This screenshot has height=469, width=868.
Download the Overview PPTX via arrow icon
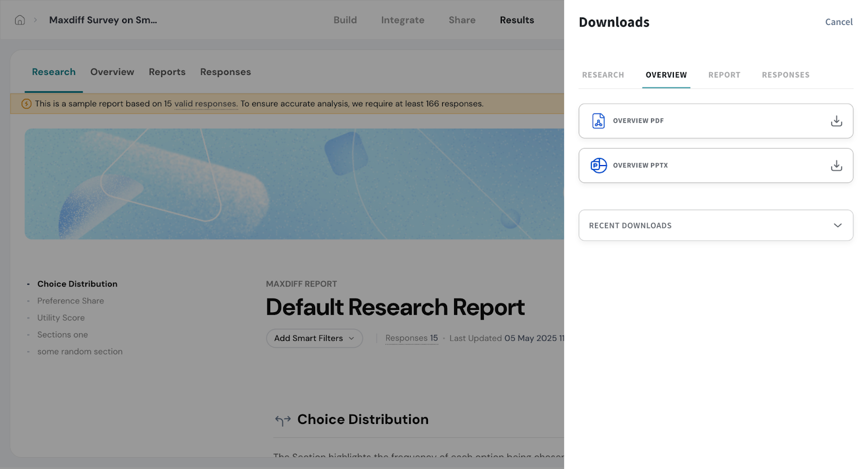[x=836, y=166]
